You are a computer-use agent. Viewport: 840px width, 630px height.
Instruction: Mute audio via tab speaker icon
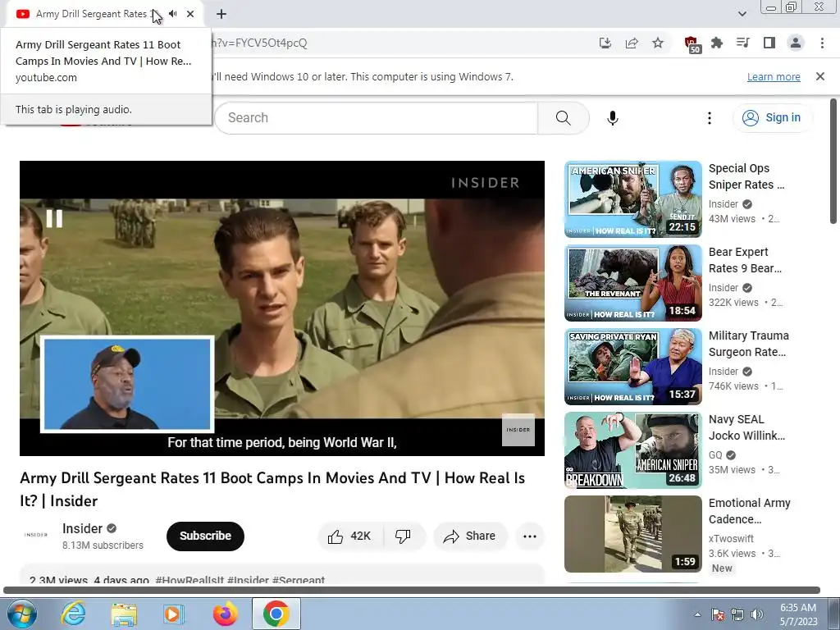coord(172,14)
